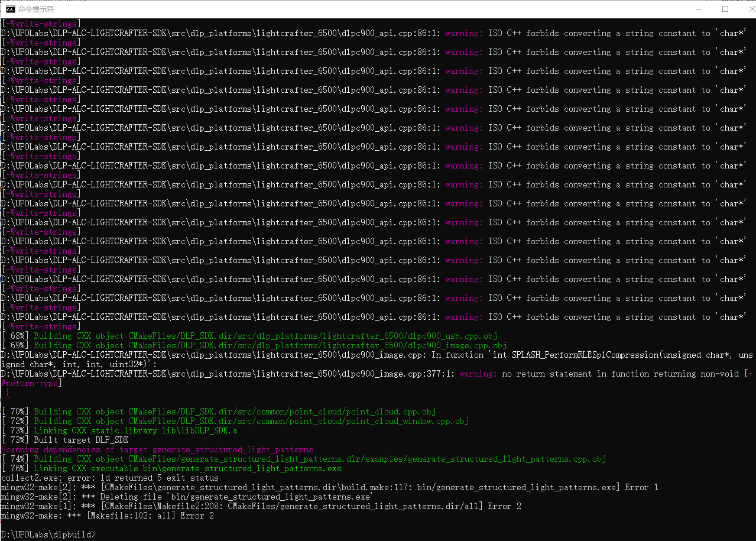Screen dimensions: 756x541
Task: Click 'Scanning dependencies of target' line
Action: pyautogui.click(x=157, y=449)
